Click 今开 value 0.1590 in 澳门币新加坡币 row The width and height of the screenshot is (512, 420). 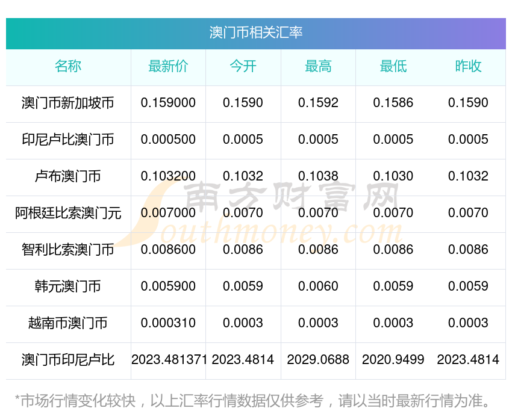coord(243,103)
